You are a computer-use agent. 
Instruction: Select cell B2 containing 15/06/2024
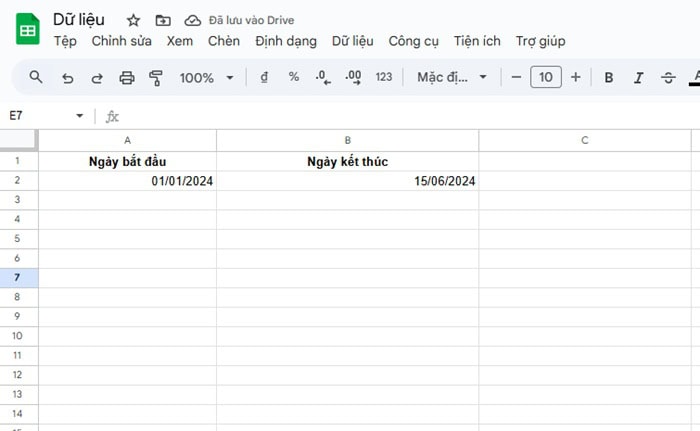point(347,181)
